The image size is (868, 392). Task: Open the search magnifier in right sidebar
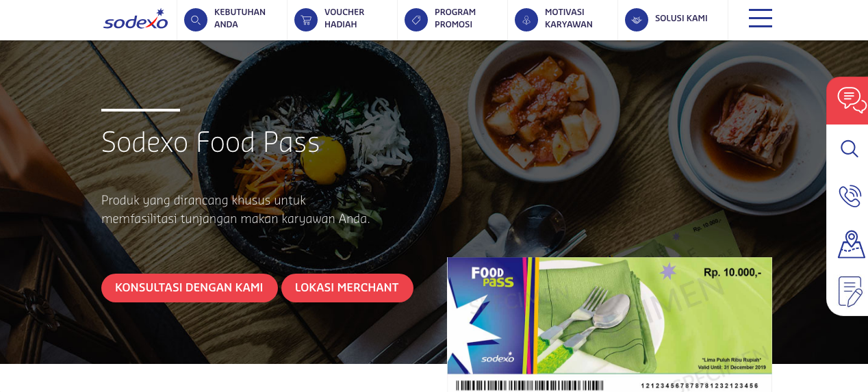[x=850, y=148]
